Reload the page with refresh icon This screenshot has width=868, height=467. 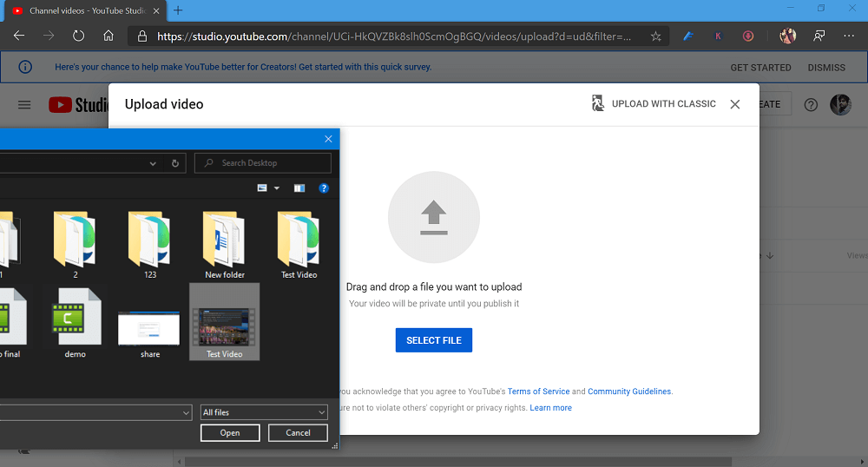point(79,36)
